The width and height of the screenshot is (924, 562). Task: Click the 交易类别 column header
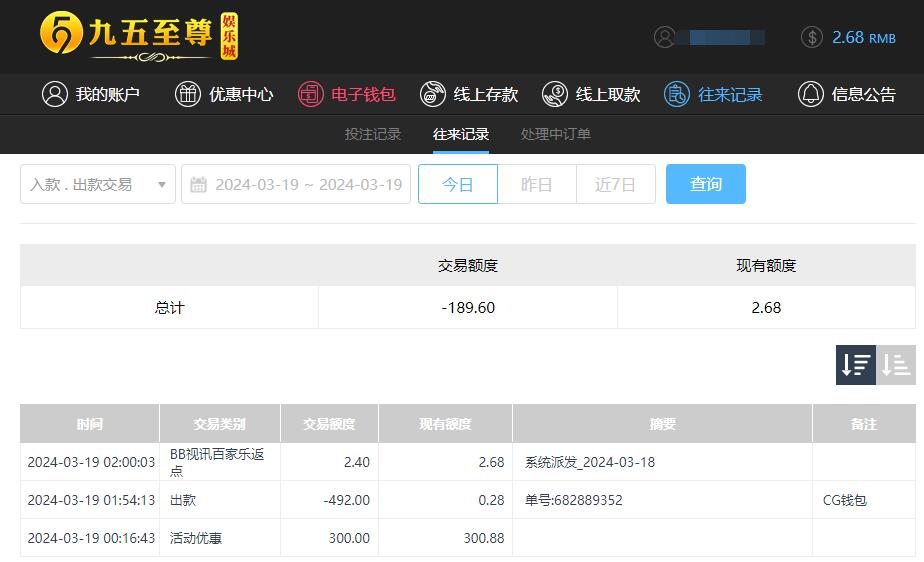pyautogui.click(x=220, y=424)
